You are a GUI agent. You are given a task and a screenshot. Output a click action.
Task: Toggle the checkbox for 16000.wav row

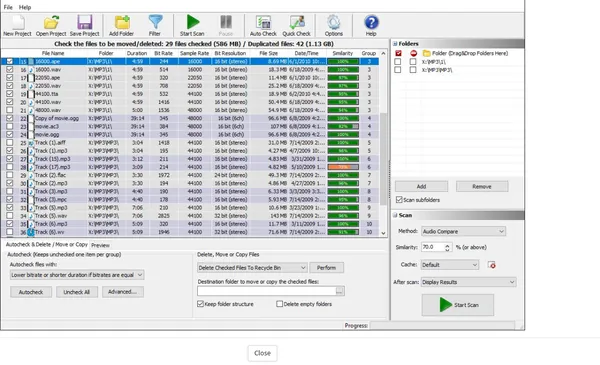(10, 70)
